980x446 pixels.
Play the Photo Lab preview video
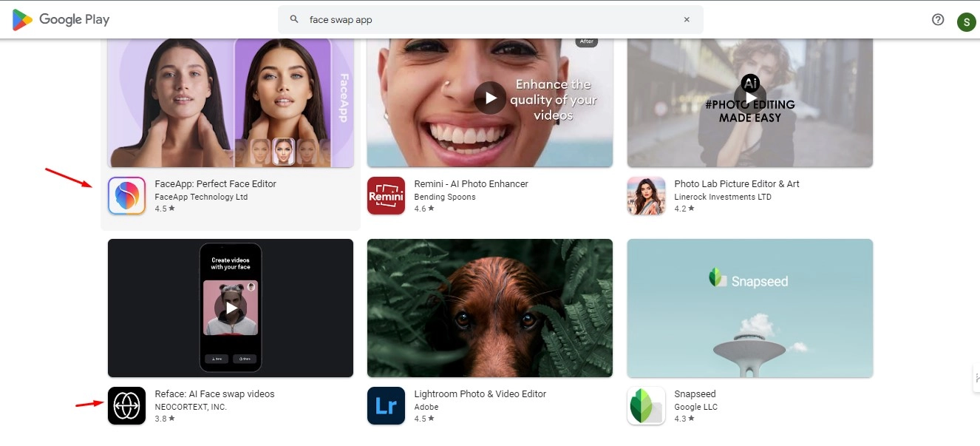750,98
